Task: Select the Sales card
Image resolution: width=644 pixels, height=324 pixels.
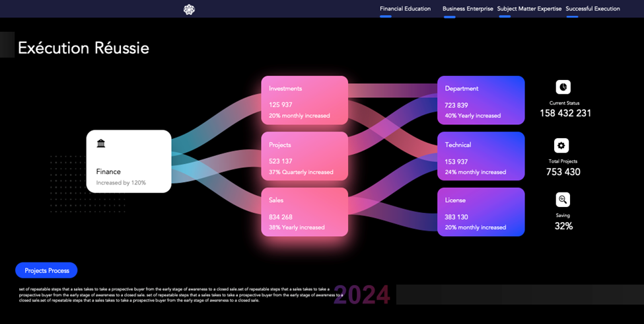Action: (x=304, y=212)
